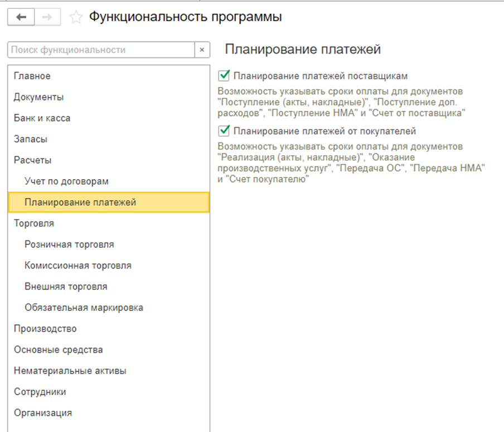The image size is (504, 432).
Task: Clear the search field with the × button
Action: (x=202, y=50)
